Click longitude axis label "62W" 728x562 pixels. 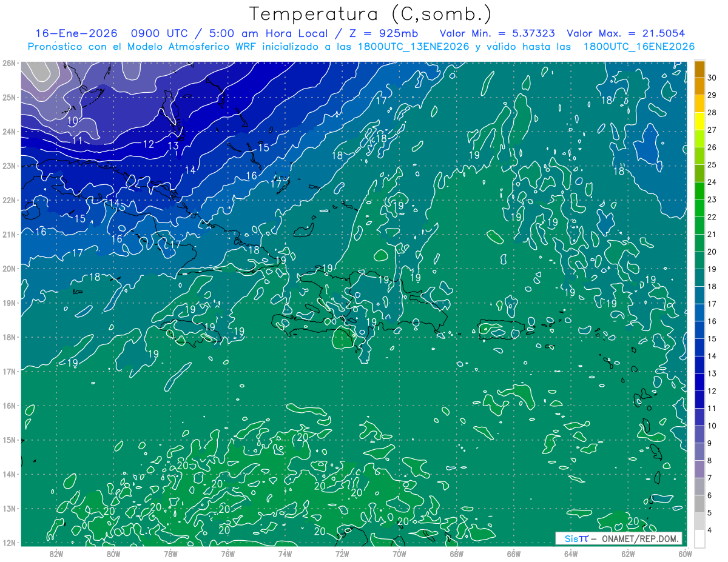(628, 554)
